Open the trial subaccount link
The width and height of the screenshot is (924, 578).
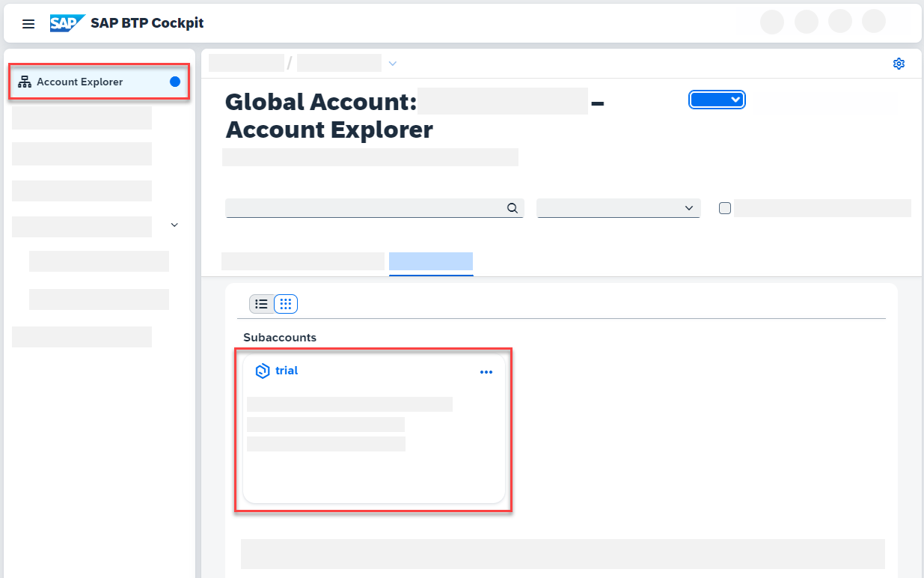(287, 371)
